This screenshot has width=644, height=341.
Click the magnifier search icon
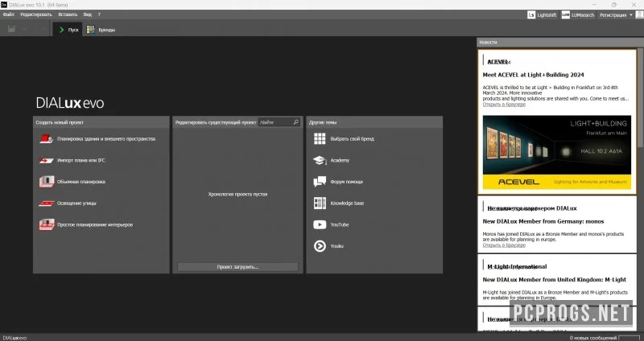296,122
